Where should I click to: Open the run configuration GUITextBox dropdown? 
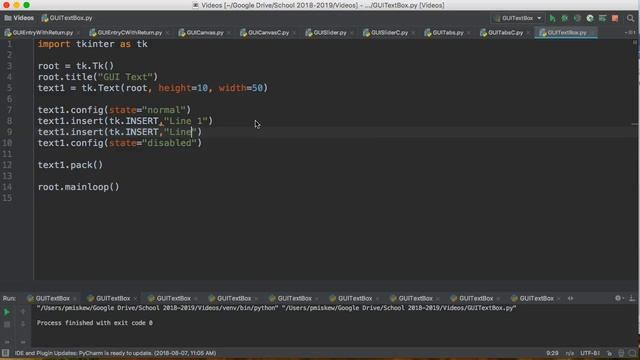pyautogui.click(x=518, y=18)
